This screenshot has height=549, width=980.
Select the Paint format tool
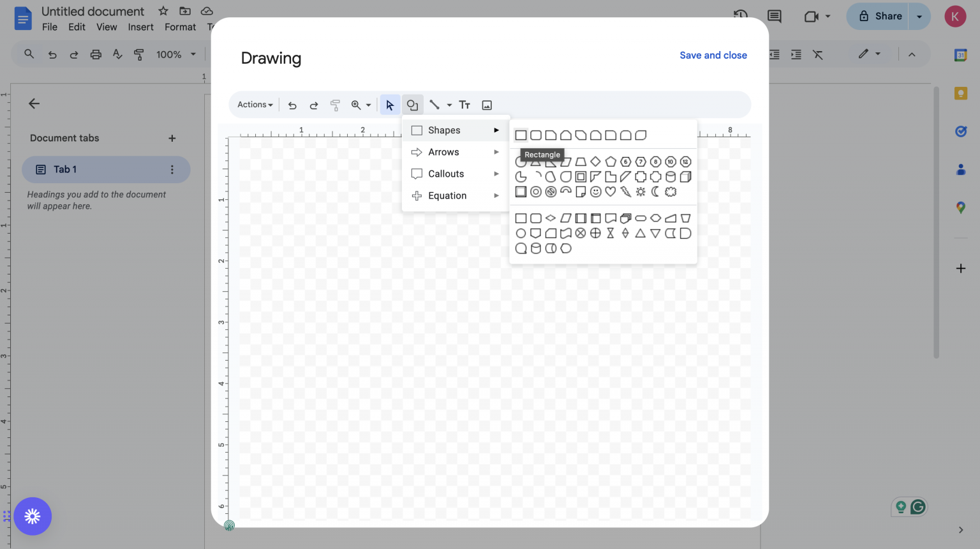pyautogui.click(x=335, y=104)
